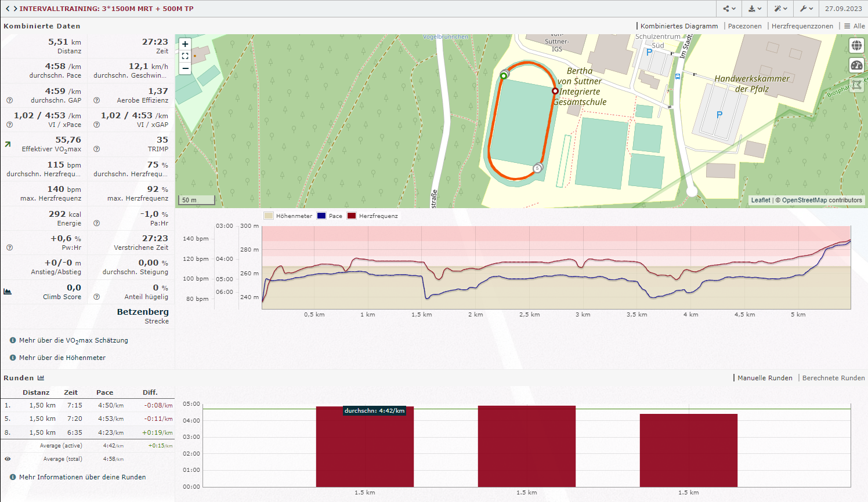This screenshot has width=868, height=502.
Task: Expand the wrench tools dropdown
Action: tap(806, 9)
